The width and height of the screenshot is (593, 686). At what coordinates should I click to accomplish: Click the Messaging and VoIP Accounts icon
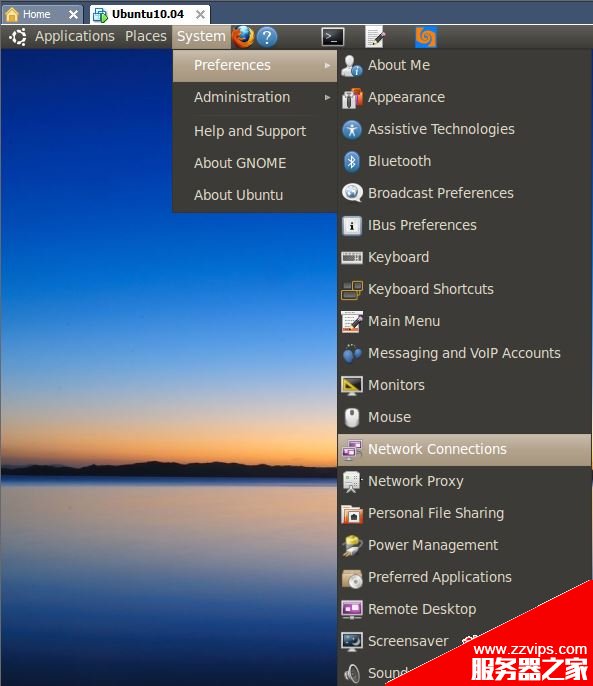click(x=352, y=354)
